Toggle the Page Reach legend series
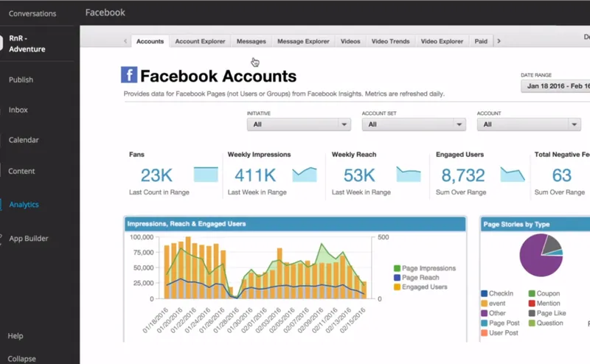The width and height of the screenshot is (590, 364). pos(417,278)
